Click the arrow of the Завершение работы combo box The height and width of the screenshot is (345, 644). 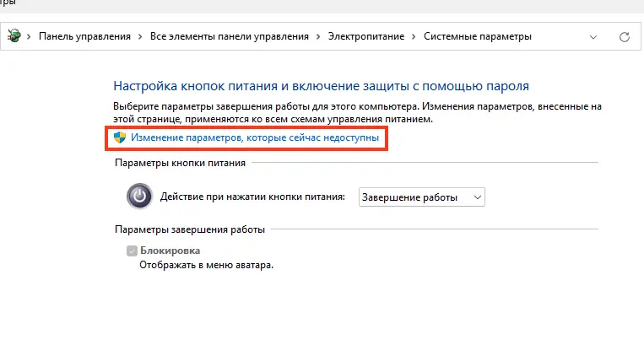tap(477, 197)
